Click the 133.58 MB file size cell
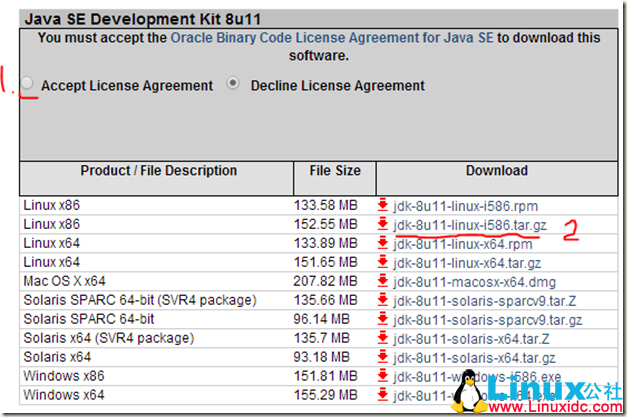This screenshot has height=417, width=627. pos(325,205)
